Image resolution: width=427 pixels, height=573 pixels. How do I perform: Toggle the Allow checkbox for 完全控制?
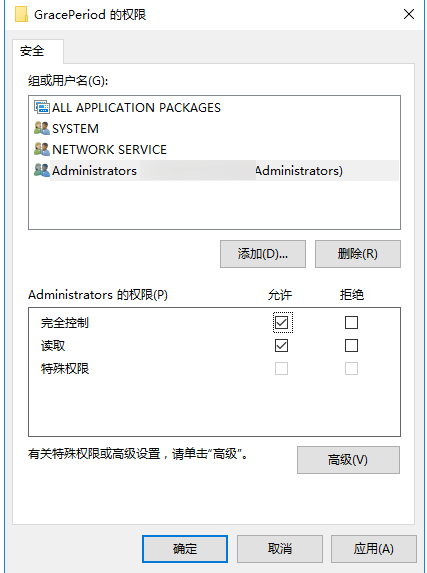tap(281, 322)
